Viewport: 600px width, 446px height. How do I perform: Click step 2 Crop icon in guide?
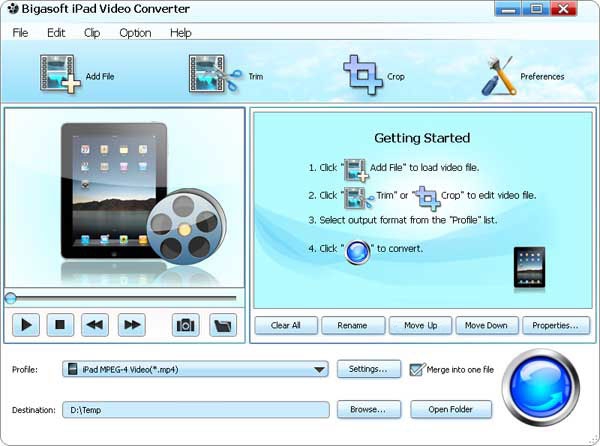tap(428, 198)
